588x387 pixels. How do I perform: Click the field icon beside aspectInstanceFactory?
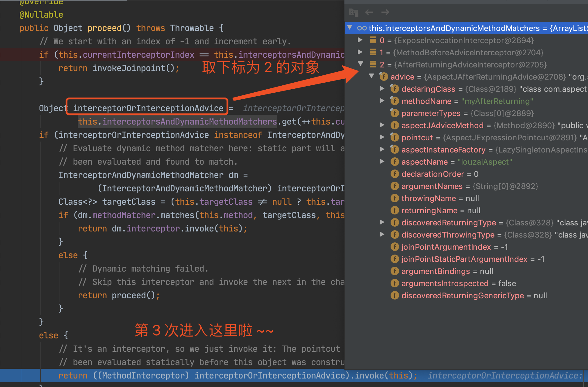pos(395,149)
